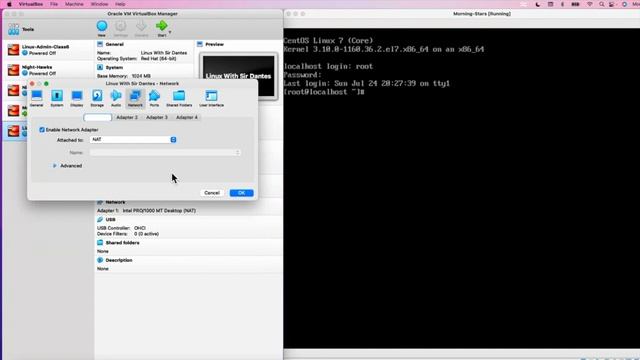Image resolution: width=640 pixels, height=360 pixels.
Task: Click inside the Morning-Stars terminal window
Action: [x=462, y=188]
